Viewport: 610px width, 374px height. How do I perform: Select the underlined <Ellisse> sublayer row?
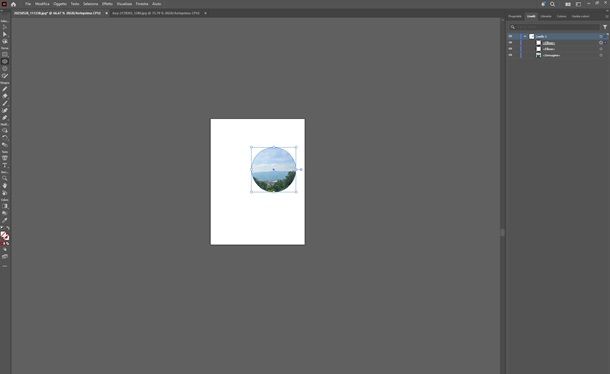558,43
